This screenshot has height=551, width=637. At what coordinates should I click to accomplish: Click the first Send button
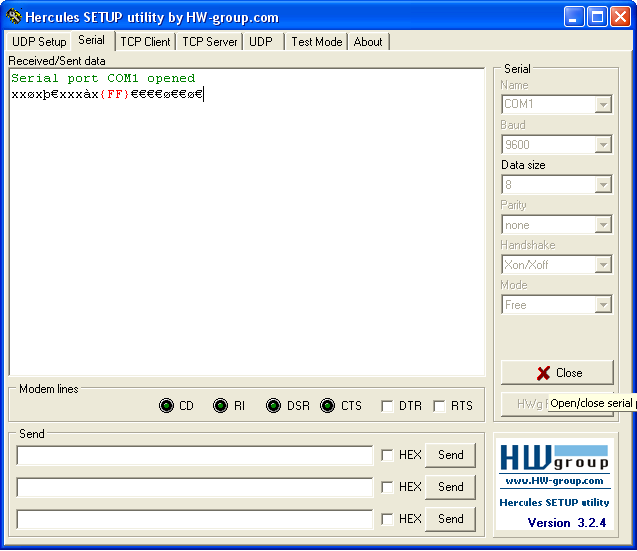coord(451,455)
